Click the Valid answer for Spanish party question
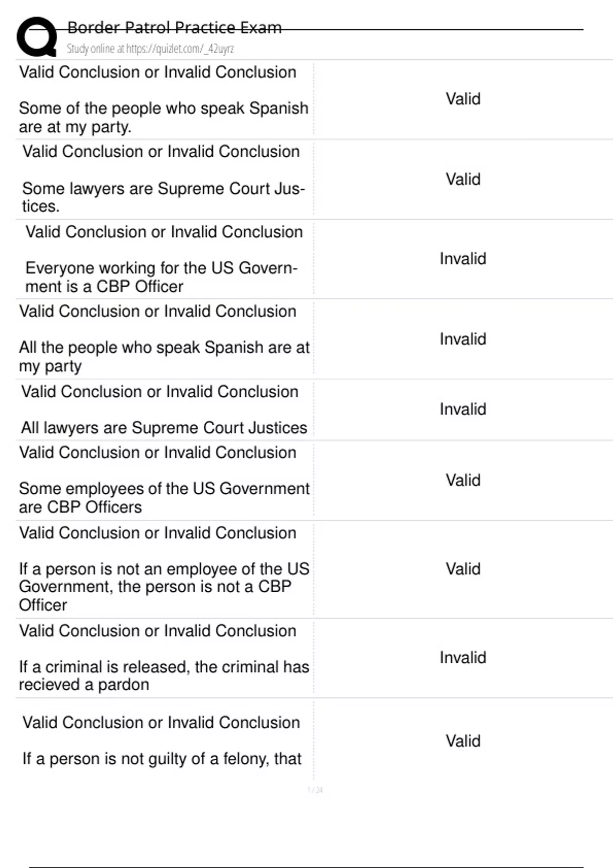This screenshot has width=613, height=868. pos(463,99)
